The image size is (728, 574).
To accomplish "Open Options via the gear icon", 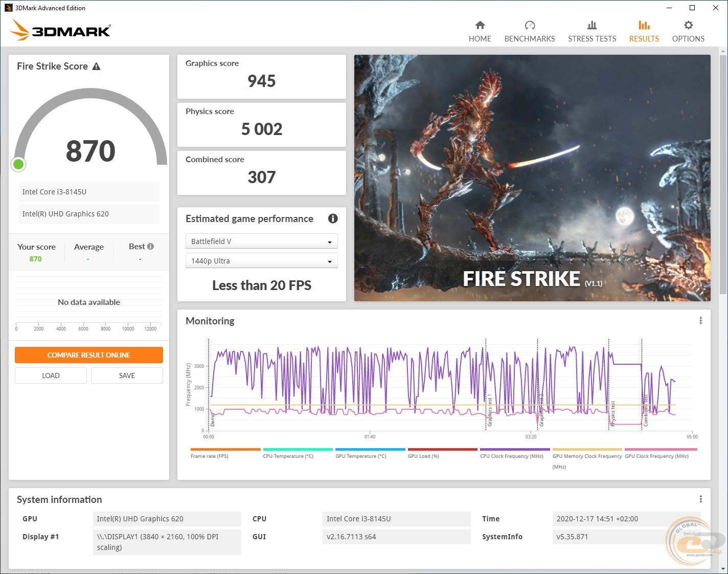I will pyautogui.click(x=688, y=26).
